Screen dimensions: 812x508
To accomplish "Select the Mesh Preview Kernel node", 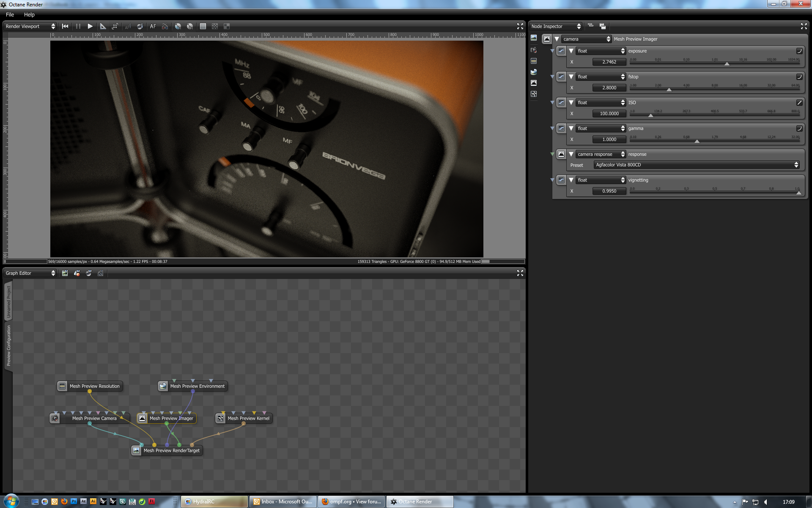I will pos(244,418).
